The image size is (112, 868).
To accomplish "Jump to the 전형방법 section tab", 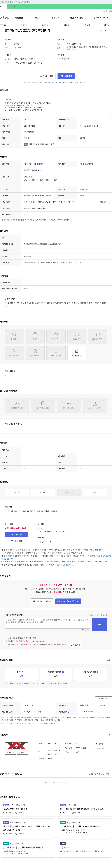I will (x=87, y=25).
